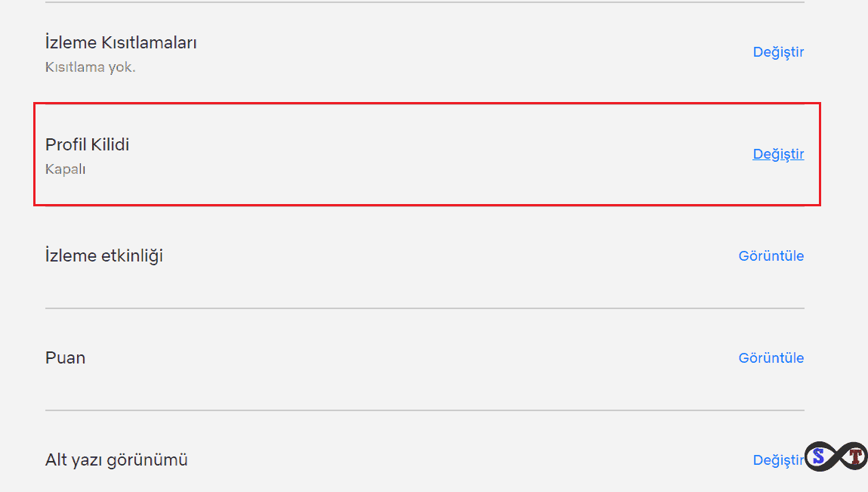Select the İzleme Kısıtlamaları heading text

click(x=121, y=42)
